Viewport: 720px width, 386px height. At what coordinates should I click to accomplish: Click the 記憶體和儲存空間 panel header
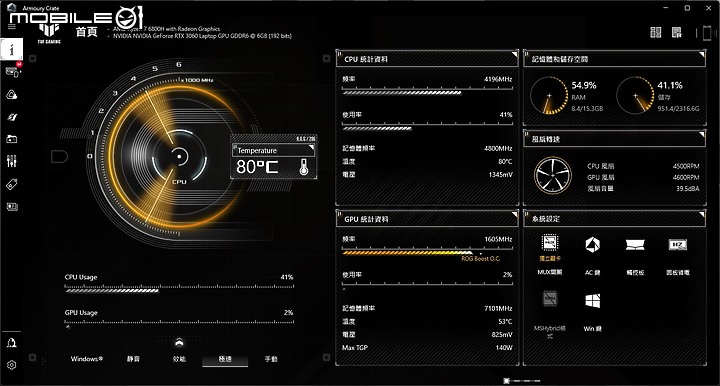pyautogui.click(x=614, y=59)
